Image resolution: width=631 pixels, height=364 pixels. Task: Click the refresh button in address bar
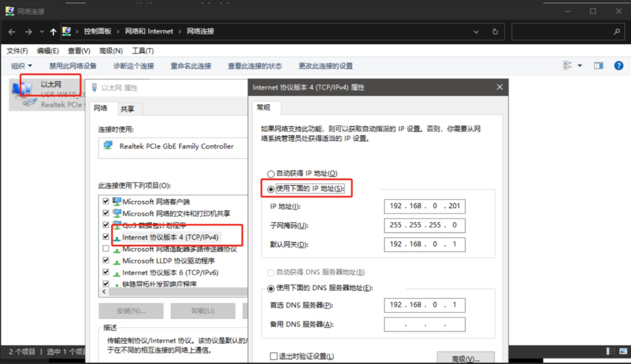pos(495,32)
